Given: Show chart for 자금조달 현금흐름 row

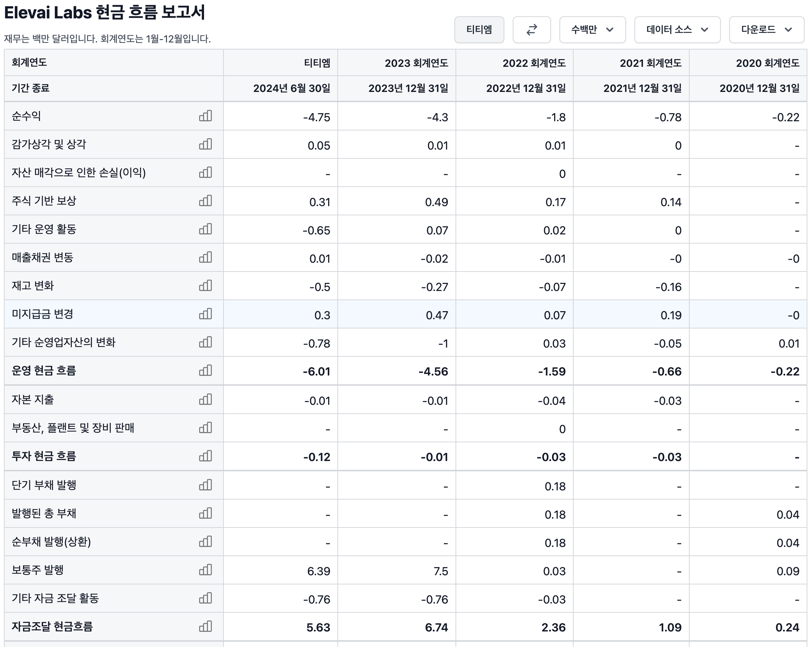Looking at the screenshot, I should click(x=205, y=626).
